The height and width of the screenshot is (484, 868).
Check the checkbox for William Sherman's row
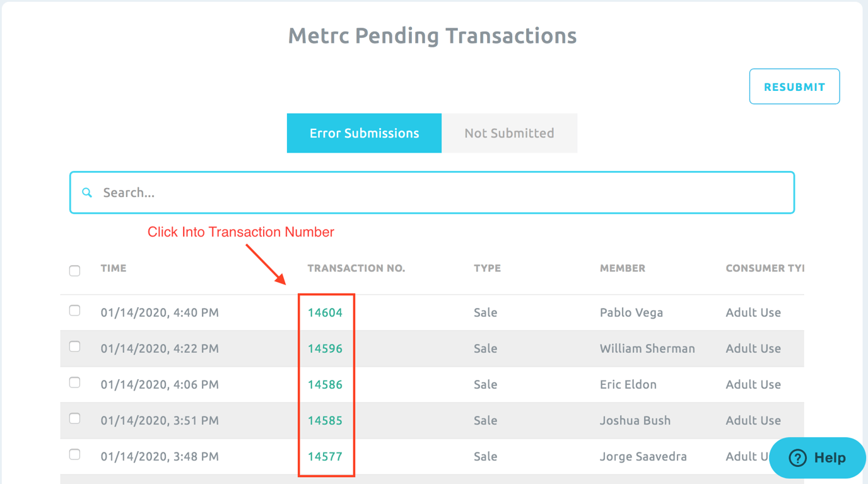pos(74,346)
